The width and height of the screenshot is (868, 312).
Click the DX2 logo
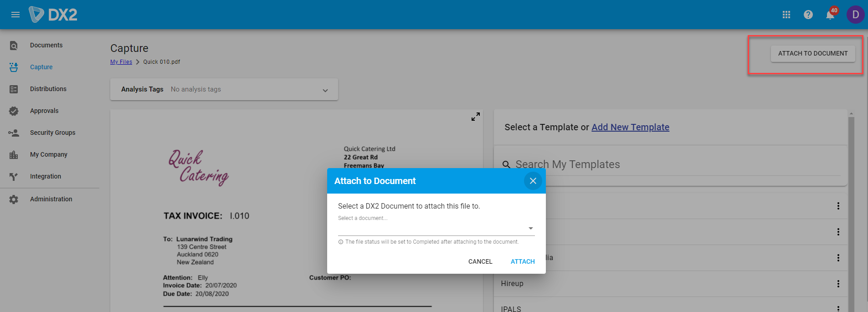(53, 15)
